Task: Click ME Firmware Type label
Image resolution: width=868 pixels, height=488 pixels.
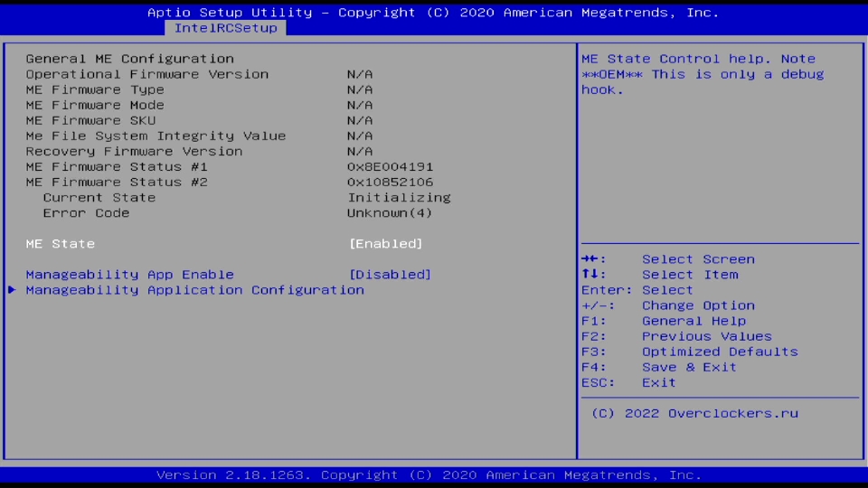Action: pyautogui.click(x=95, y=89)
